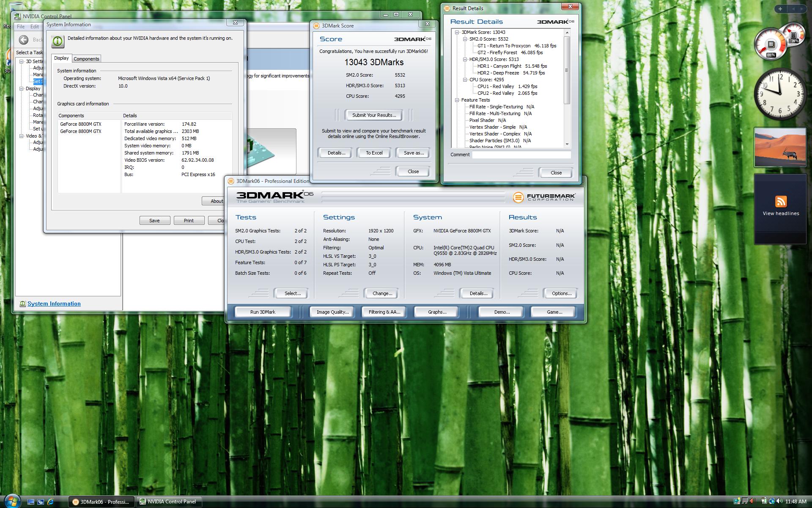
Task: Click Options button under Results
Action: click(x=561, y=293)
